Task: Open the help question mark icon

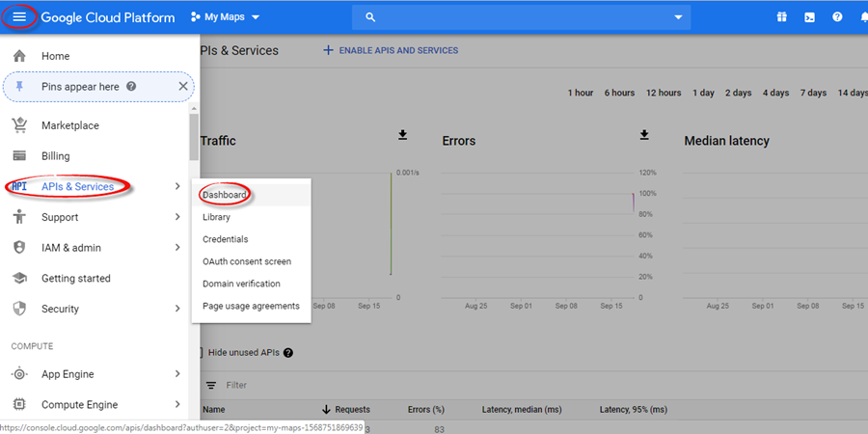Action: pos(837,17)
